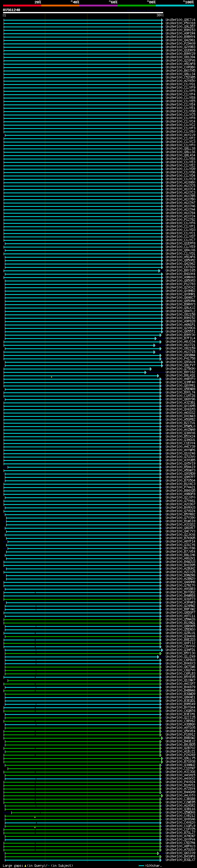Select UniRef100_Q3MF40 label
The image size is (197, 868).
click(180, 382)
